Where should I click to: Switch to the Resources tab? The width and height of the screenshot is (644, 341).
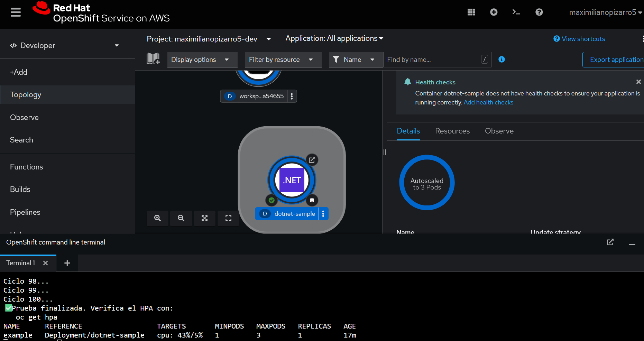[x=452, y=131]
